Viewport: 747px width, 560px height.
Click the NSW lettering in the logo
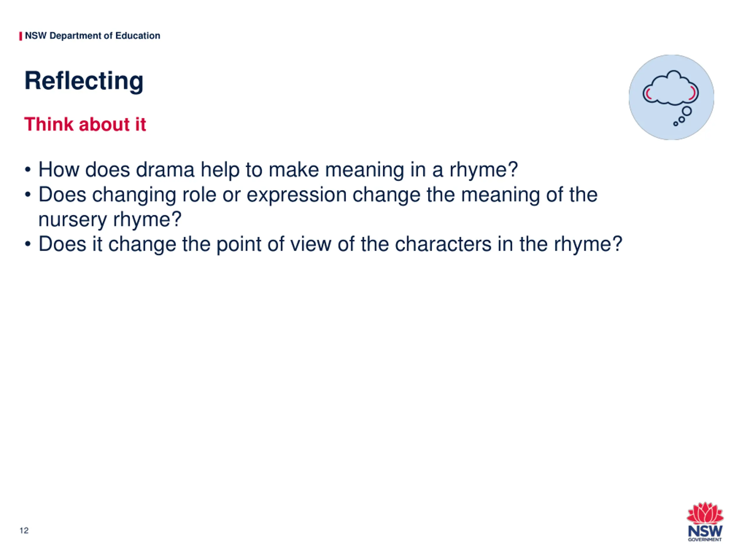tap(705, 531)
